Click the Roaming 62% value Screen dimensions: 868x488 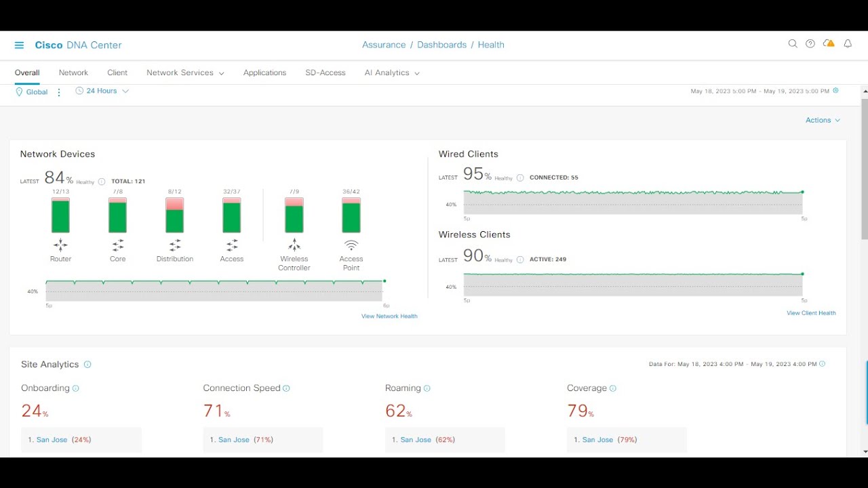(x=399, y=411)
